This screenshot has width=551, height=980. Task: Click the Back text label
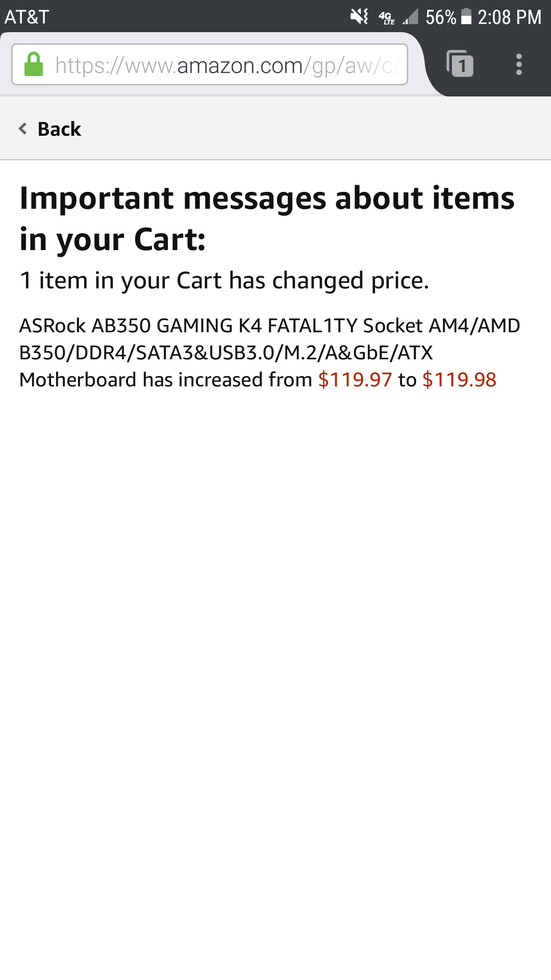coord(59,129)
